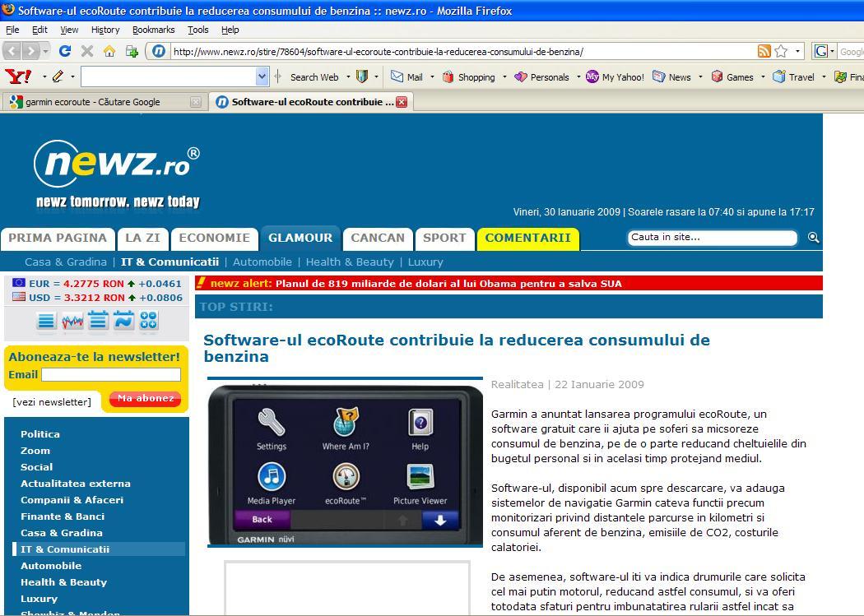Screen dimensions: 864x616
Task: Open Yahoo Personals from the toolbar
Action: click(541, 77)
